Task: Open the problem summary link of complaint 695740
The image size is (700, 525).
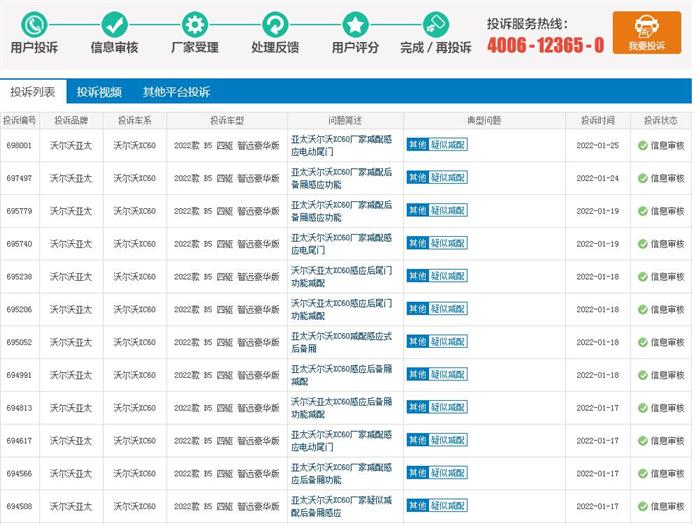Action: point(342,244)
